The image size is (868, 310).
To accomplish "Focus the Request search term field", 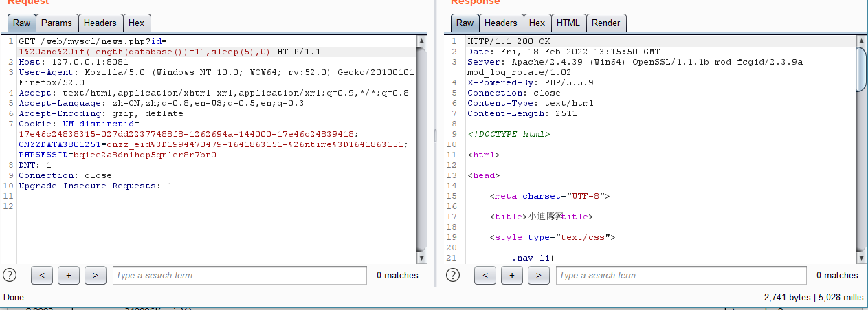I will tap(240, 275).
